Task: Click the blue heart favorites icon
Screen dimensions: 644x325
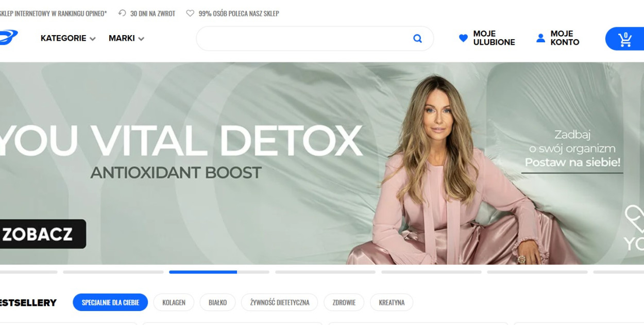Action: click(x=463, y=38)
